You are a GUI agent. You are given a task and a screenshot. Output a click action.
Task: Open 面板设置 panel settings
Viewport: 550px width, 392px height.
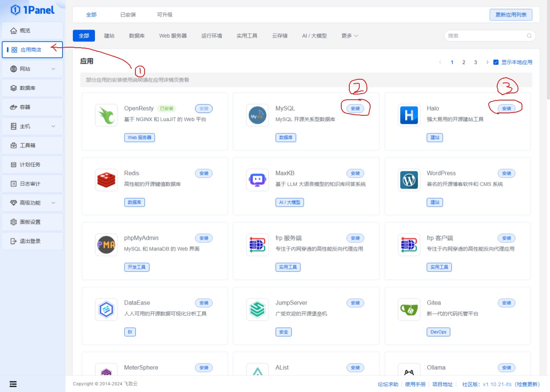click(32, 222)
